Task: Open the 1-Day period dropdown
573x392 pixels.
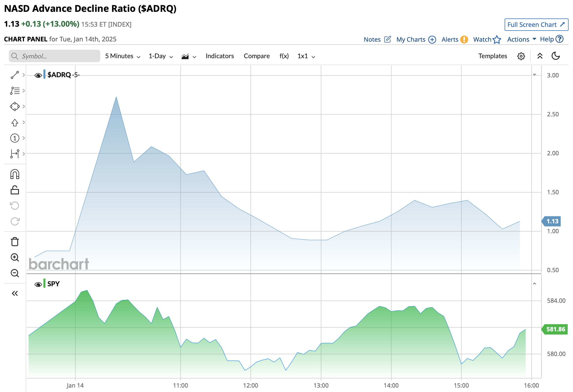Action: 161,56
